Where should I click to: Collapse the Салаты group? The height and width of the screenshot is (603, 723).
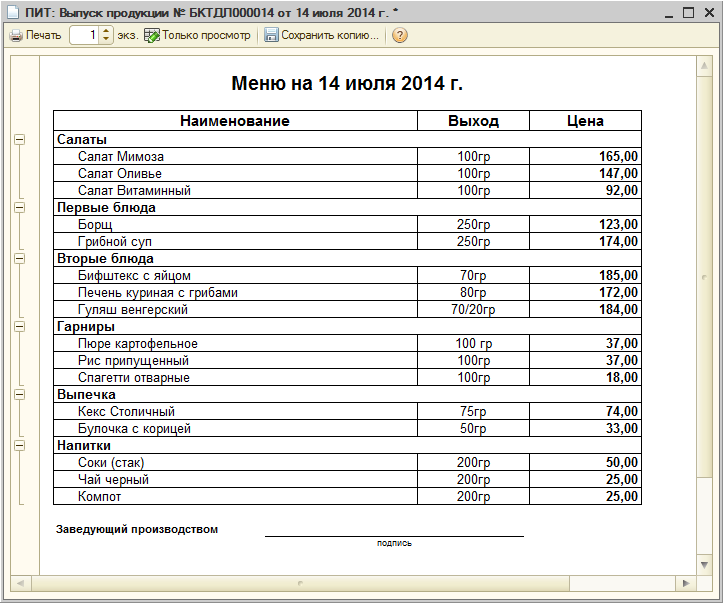pyautogui.click(x=19, y=140)
